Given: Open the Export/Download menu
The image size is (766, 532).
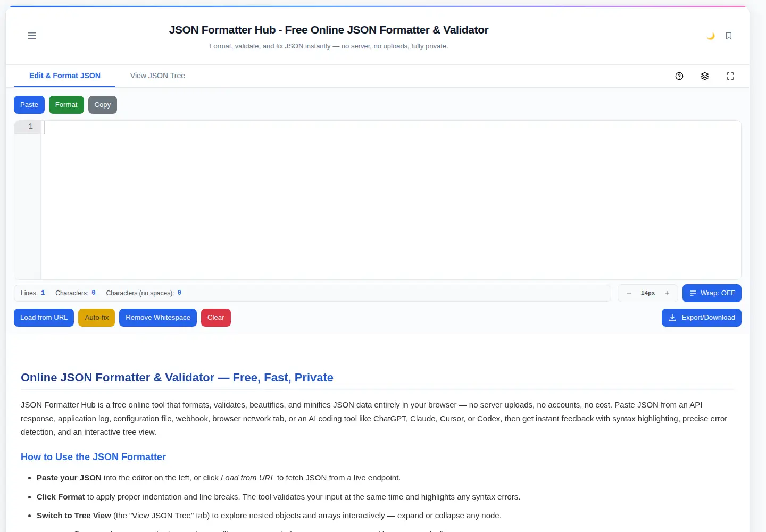Looking at the screenshot, I should click(702, 318).
